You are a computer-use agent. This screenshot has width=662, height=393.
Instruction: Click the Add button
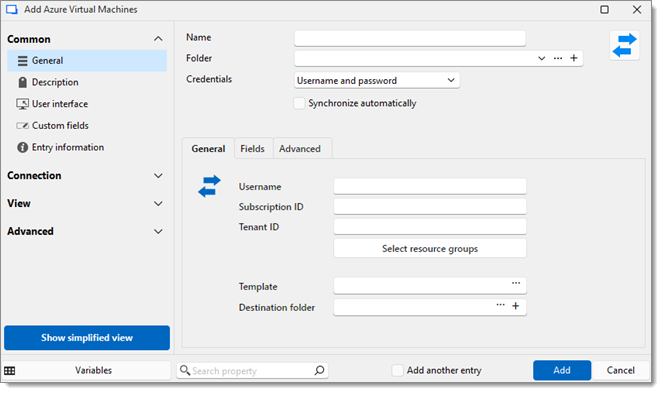click(x=562, y=371)
